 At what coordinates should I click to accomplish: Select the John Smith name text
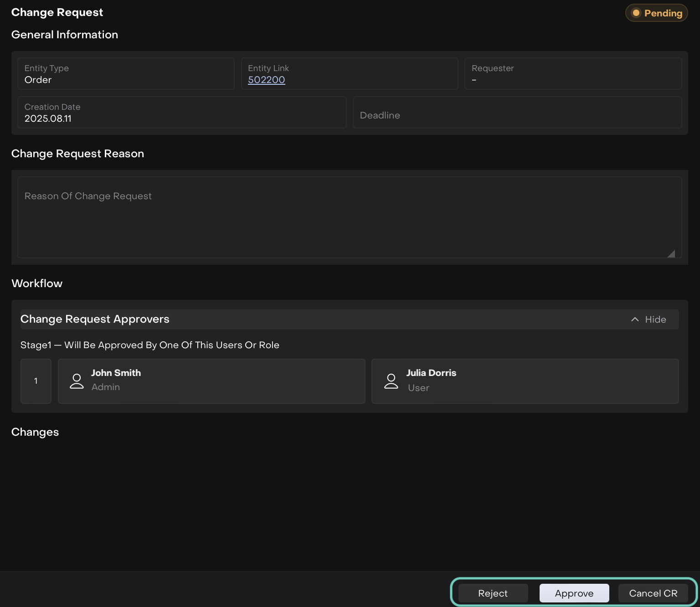[116, 373]
